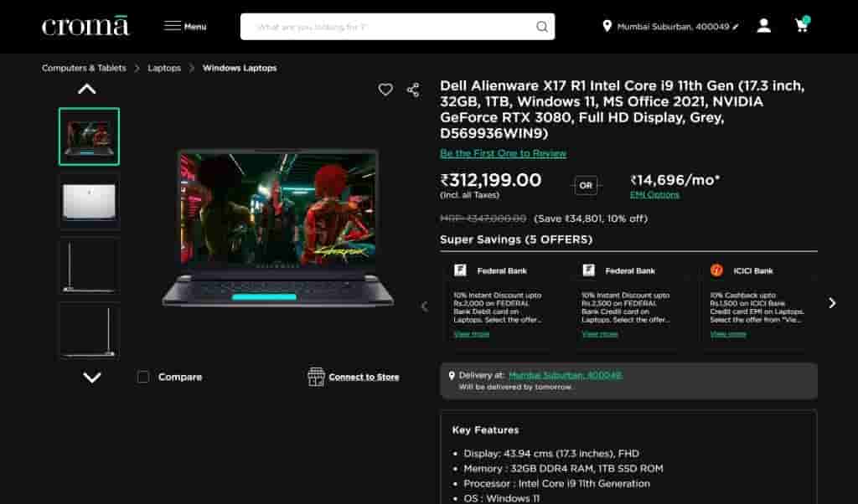This screenshot has height=504, width=858.
Task: Click the price ₹312,199.00
Action: click(491, 180)
